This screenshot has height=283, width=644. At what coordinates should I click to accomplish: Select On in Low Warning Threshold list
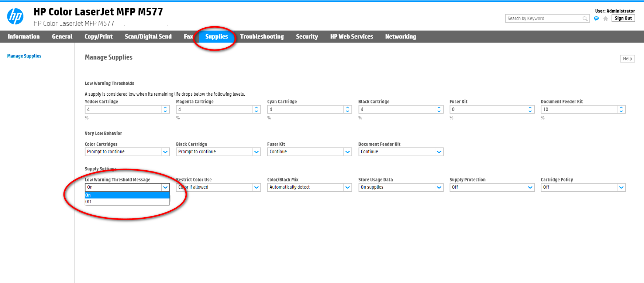pos(127,195)
